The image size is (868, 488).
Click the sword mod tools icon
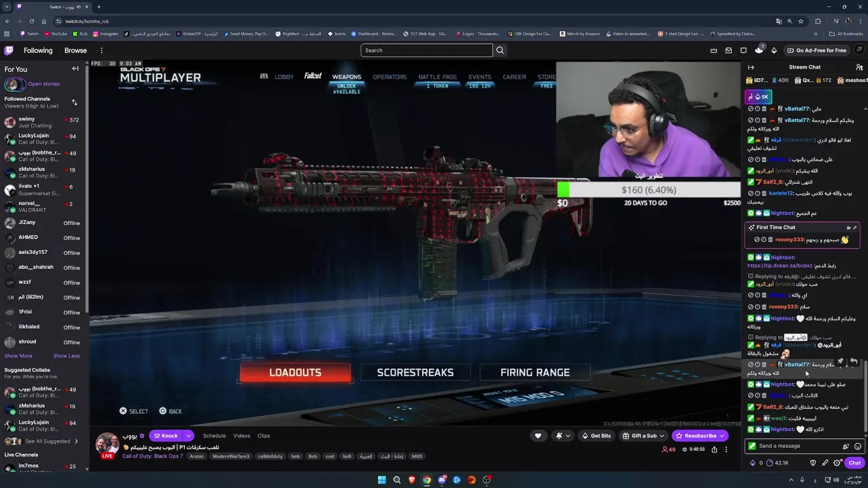(x=825, y=463)
